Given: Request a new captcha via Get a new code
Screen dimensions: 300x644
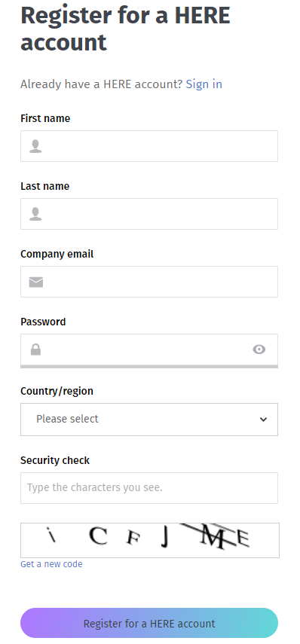Looking at the screenshot, I should tap(51, 564).
